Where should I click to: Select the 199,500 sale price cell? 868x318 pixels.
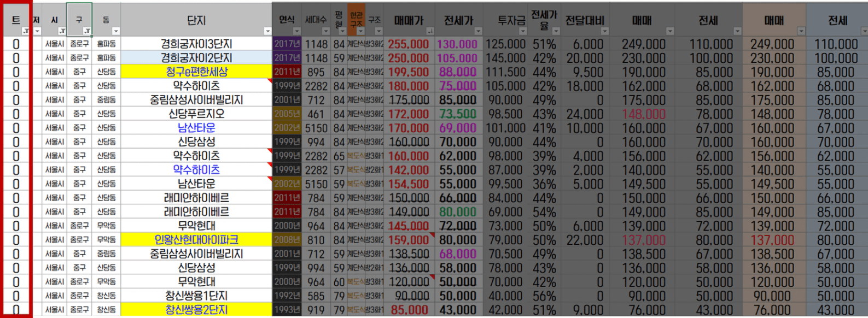point(410,72)
